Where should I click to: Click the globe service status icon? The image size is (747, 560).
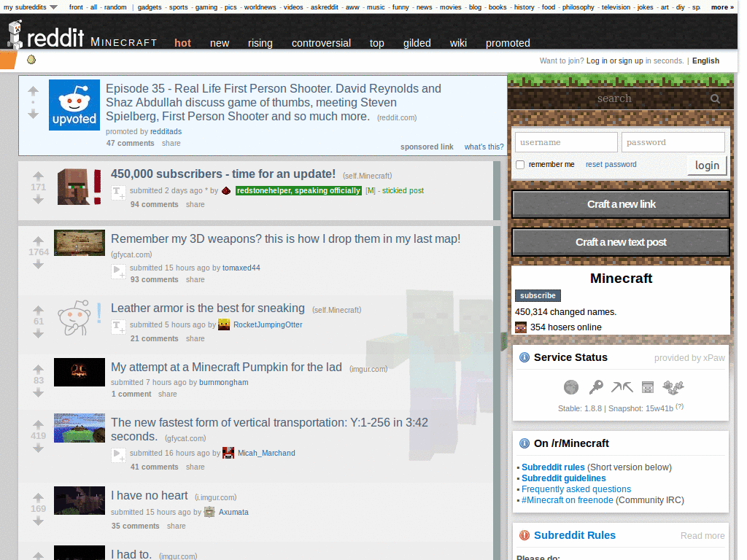click(570, 387)
